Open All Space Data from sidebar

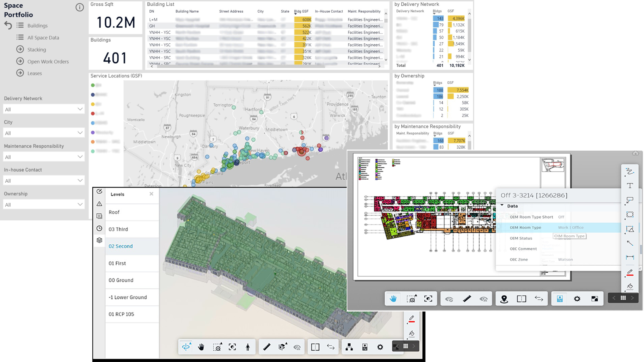click(x=43, y=37)
